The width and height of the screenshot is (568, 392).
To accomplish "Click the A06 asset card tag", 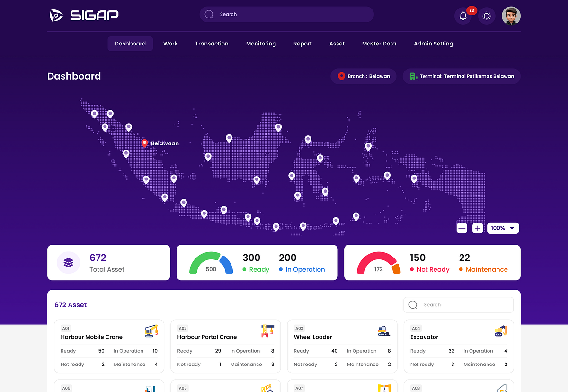I will (183, 388).
